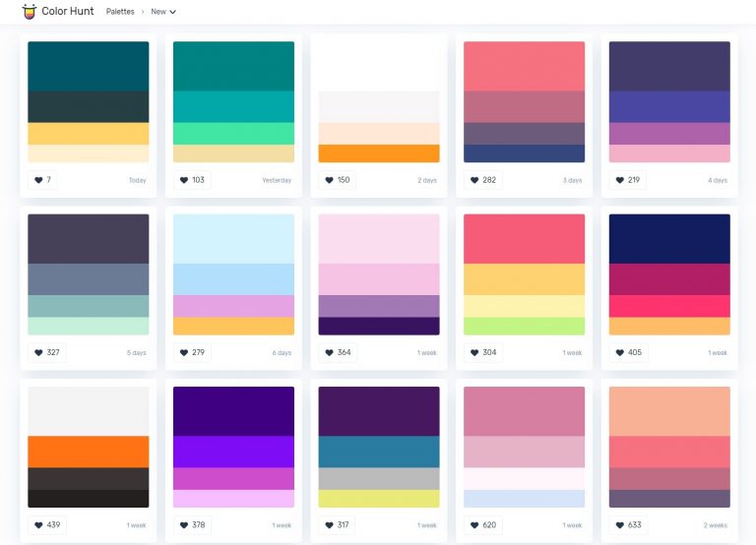
Task: Like the palette with 282 likes
Action: [474, 180]
